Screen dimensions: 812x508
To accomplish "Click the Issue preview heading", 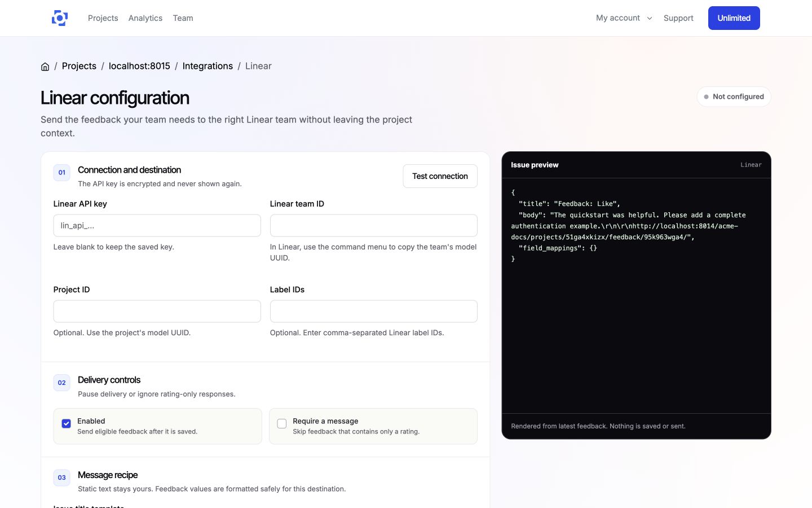I will tap(535, 165).
